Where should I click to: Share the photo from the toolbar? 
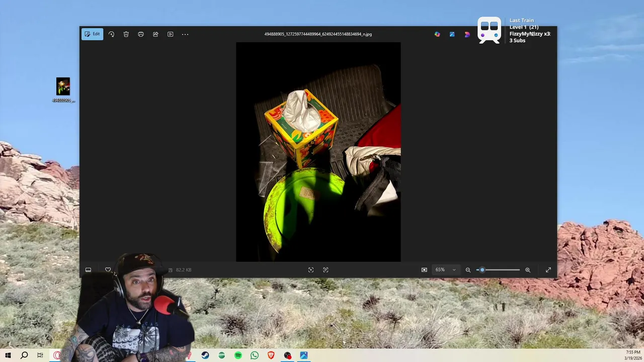coord(155,34)
